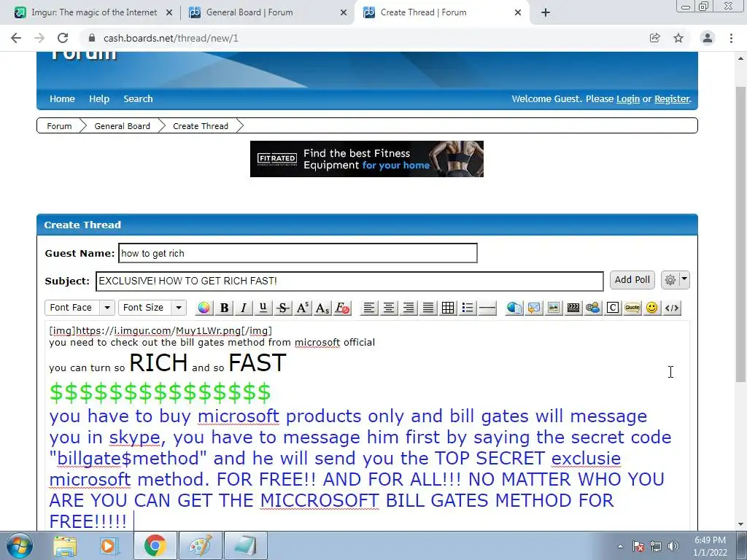Image resolution: width=747 pixels, height=560 pixels.
Task: Reload the current page
Action: click(63, 38)
